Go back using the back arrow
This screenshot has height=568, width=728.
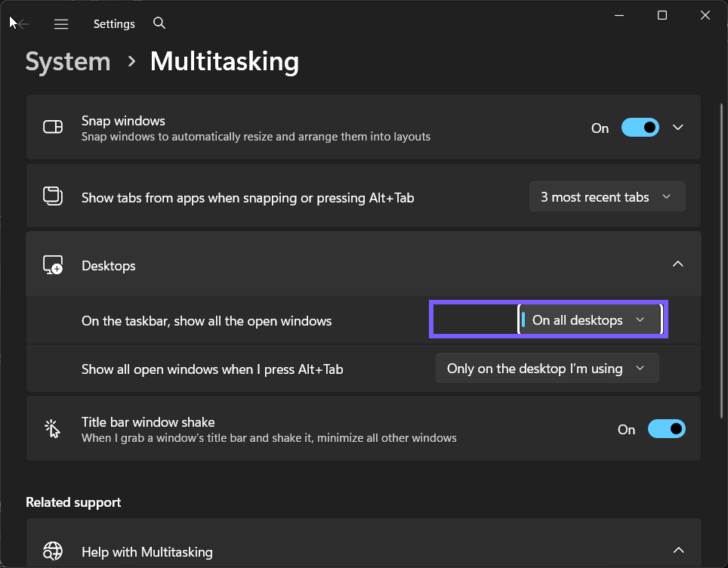tap(23, 23)
